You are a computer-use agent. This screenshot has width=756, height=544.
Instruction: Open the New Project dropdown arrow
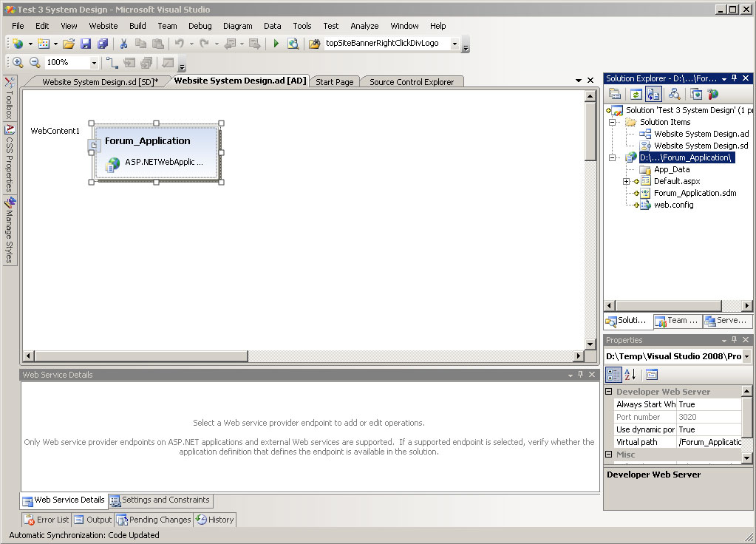tap(30, 44)
